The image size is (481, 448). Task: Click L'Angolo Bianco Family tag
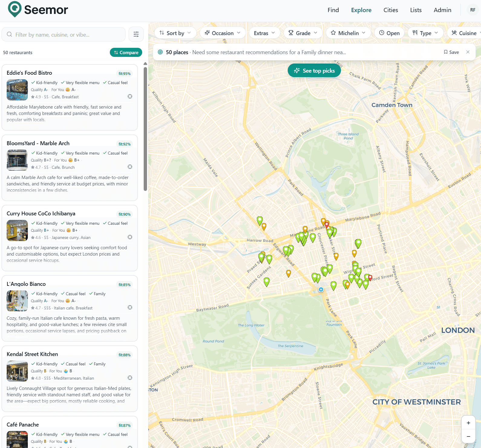coord(97,294)
